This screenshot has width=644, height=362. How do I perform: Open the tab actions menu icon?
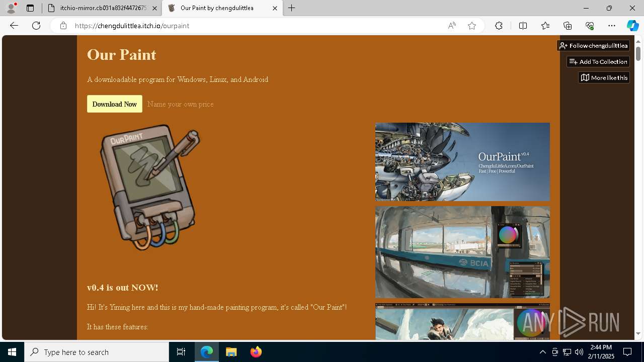(x=30, y=8)
